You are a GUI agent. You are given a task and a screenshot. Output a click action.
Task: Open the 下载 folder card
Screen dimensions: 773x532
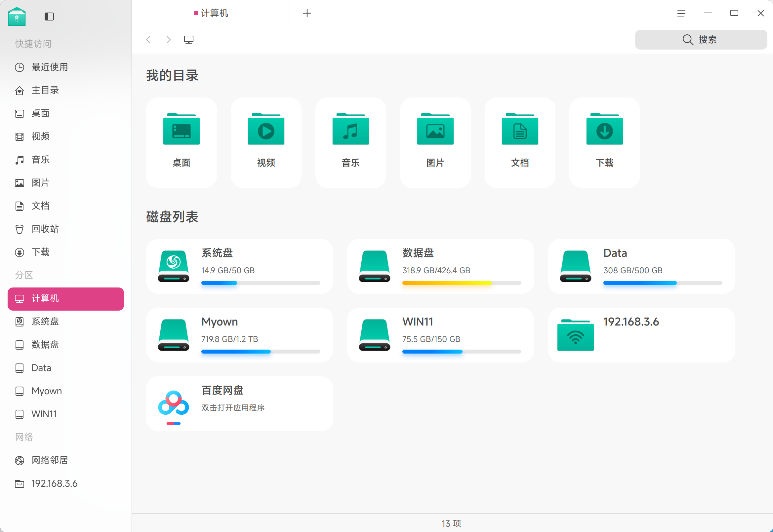[x=605, y=143]
